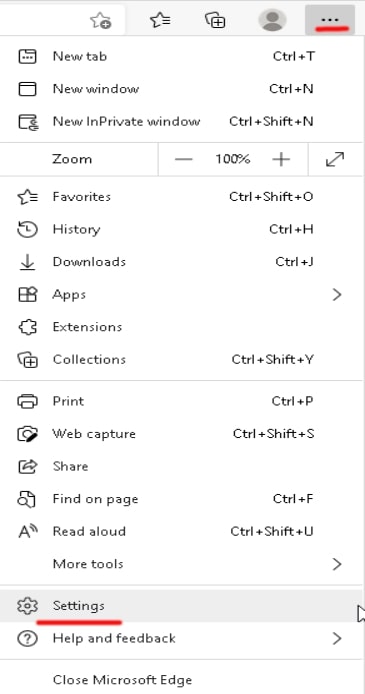Open History from the menu
The height and width of the screenshot is (694, 365).
[181, 229]
